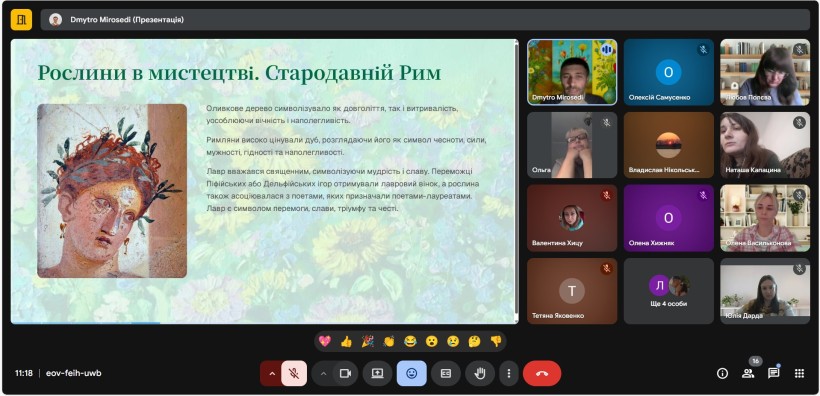Select Тетяна Яковенко participant tile
This screenshot has width=820, height=396.
click(x=572, y=291)
